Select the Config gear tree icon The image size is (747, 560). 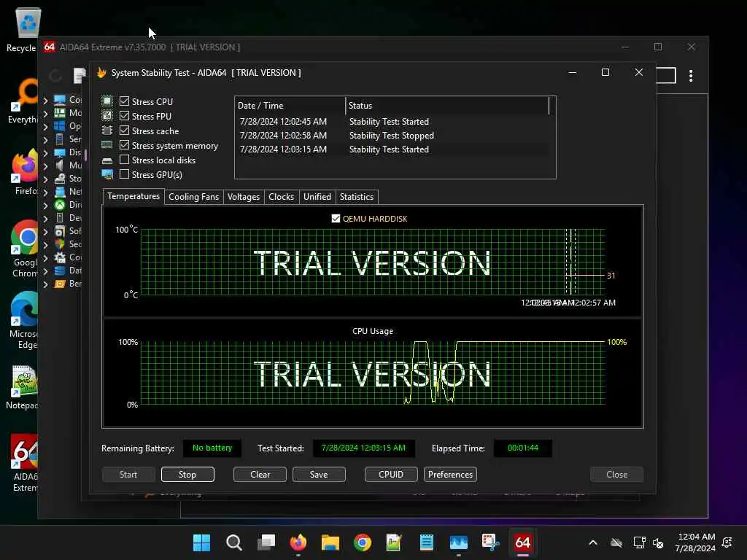(60, 257)
